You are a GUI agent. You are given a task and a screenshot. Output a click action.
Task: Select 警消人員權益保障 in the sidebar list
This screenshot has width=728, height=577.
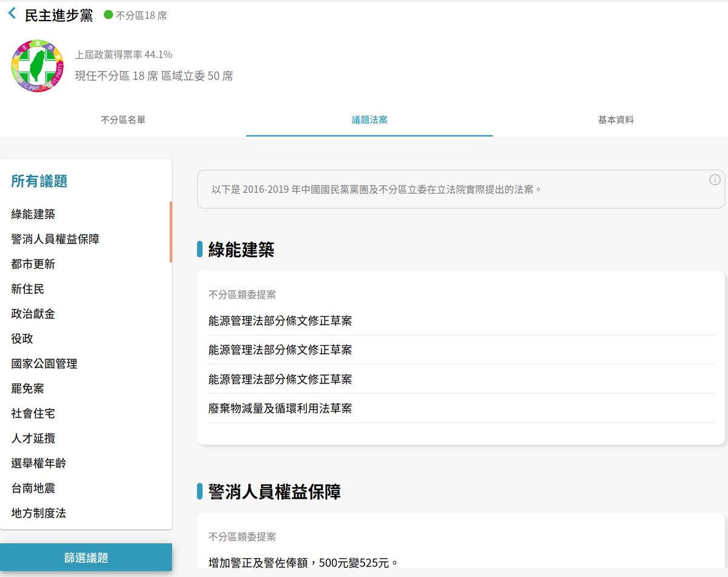(x=55, y=239)
